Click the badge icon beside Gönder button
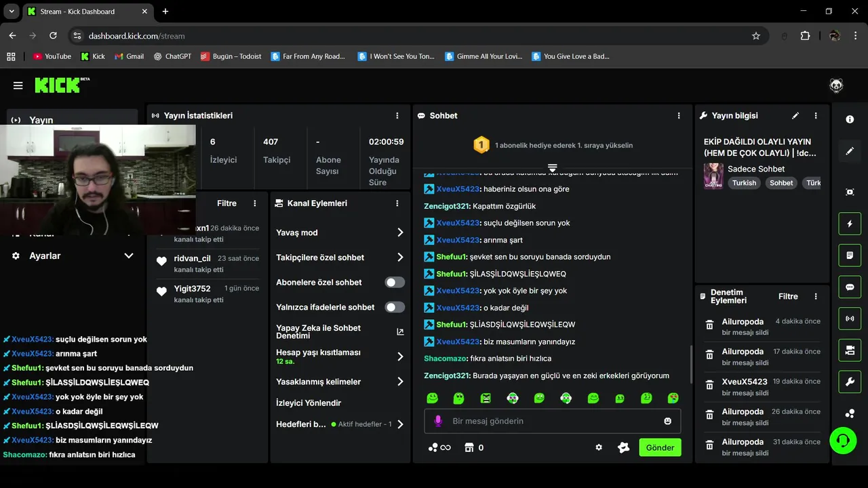 coord(623,447)
